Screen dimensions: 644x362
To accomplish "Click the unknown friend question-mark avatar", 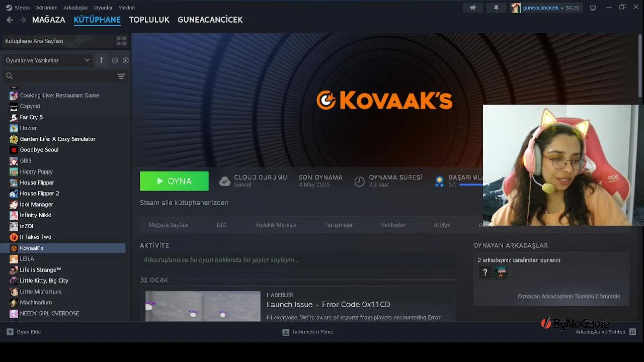I will [x=485, y=273].
